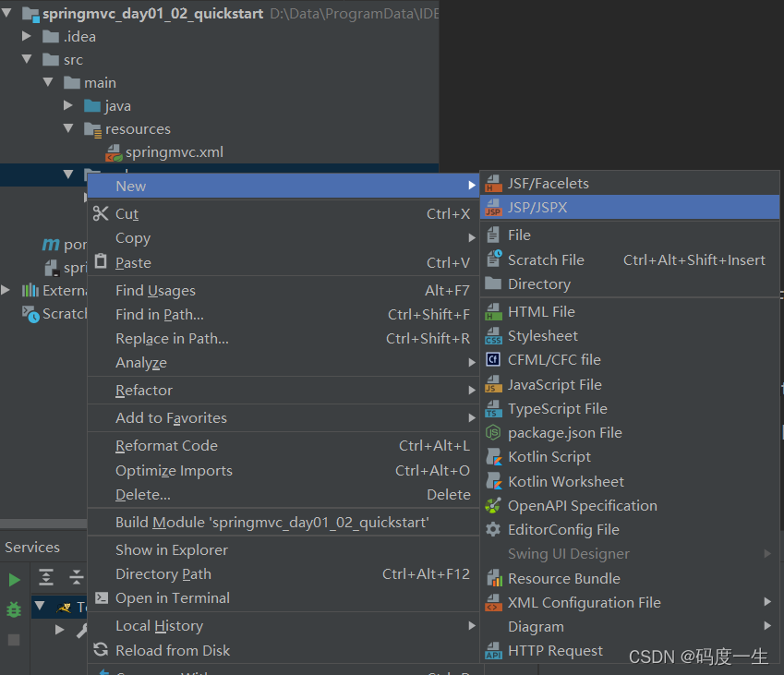Select Add to Favorites menu item

click(x=283, y=418)
